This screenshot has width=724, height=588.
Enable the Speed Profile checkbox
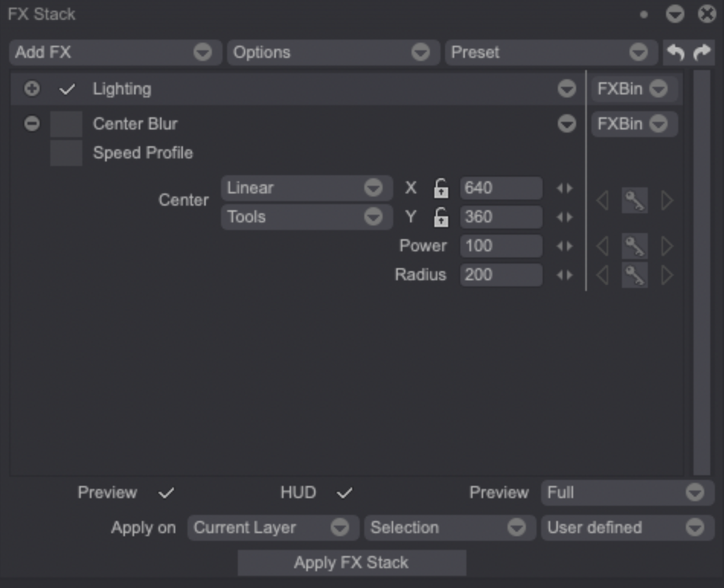(66, 153)
